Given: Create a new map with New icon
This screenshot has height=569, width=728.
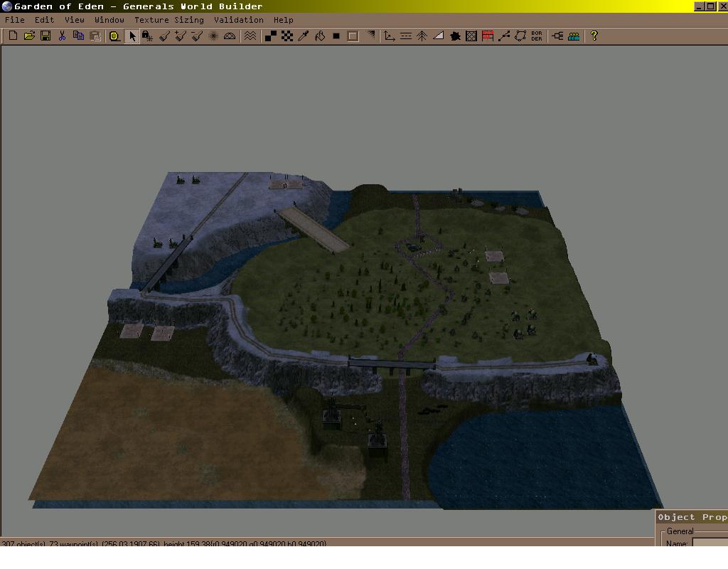Looking at the screenshot, I should 13,36.
